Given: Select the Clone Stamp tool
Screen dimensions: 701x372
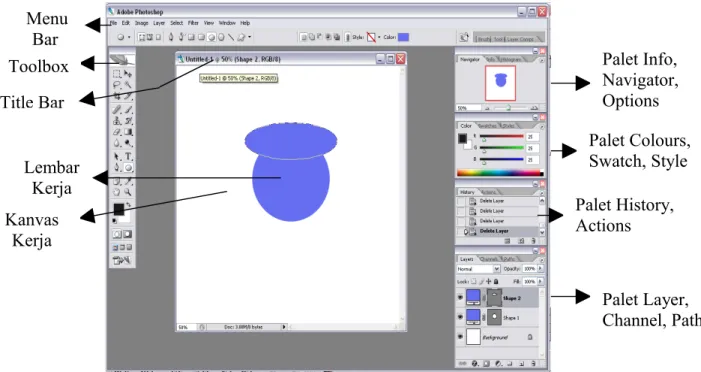Looking at the screenshot, I should pos(117,121).
